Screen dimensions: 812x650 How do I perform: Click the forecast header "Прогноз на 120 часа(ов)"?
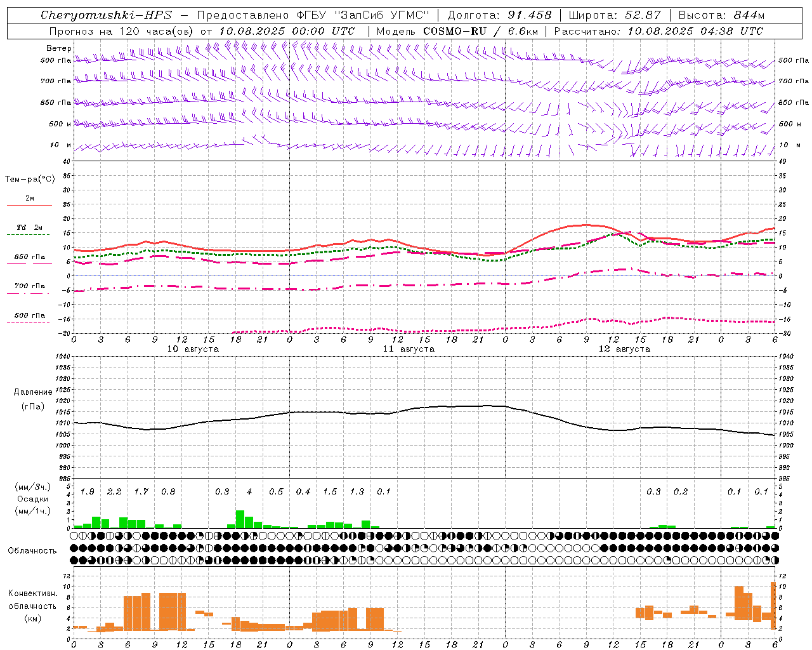(x=122, y=31)
